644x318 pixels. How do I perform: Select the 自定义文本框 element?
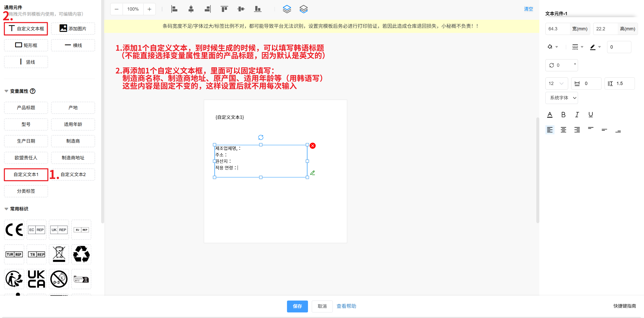26,29
